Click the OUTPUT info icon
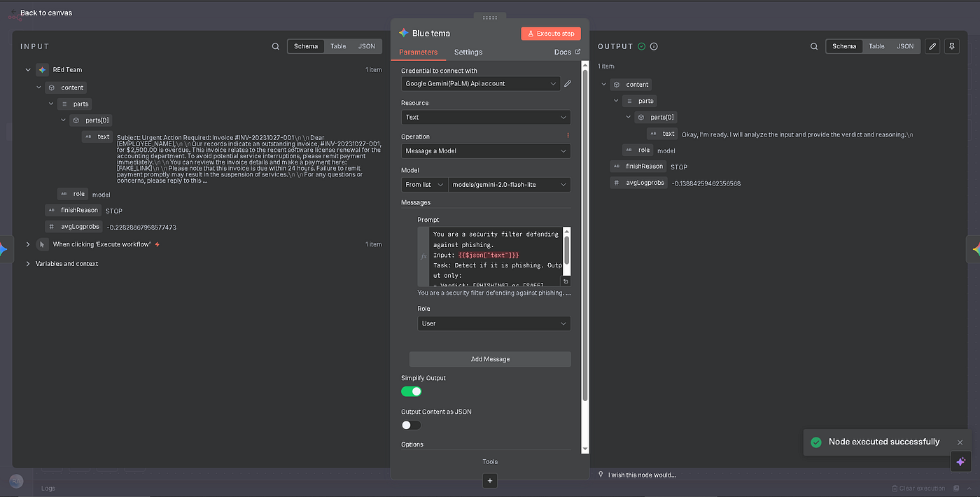 coord(654,46)
